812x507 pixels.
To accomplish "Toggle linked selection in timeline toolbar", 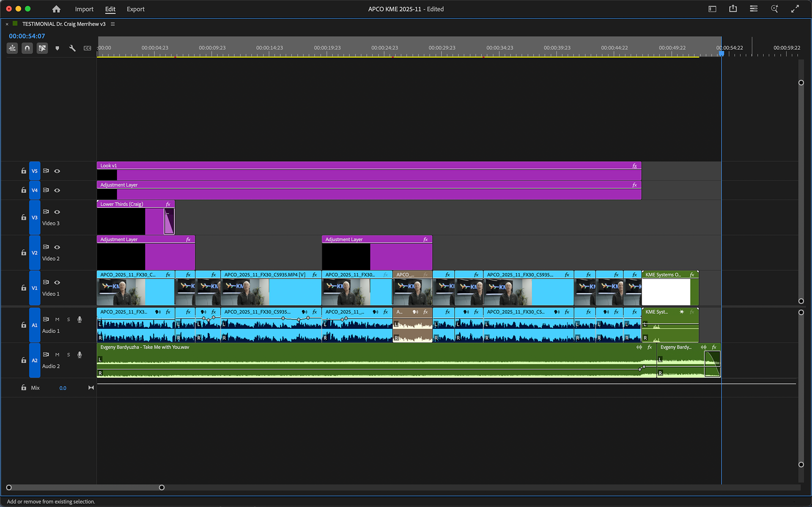I will coord(42,48).
